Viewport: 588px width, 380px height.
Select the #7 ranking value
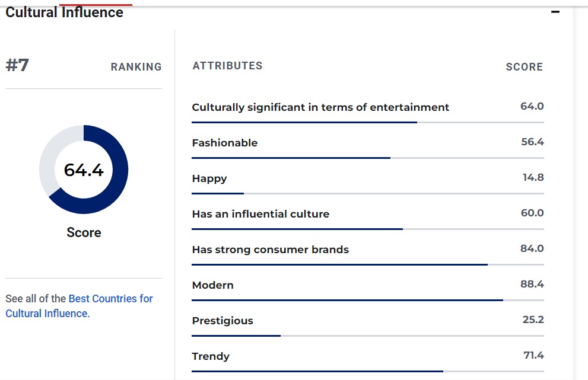point(17,65)
